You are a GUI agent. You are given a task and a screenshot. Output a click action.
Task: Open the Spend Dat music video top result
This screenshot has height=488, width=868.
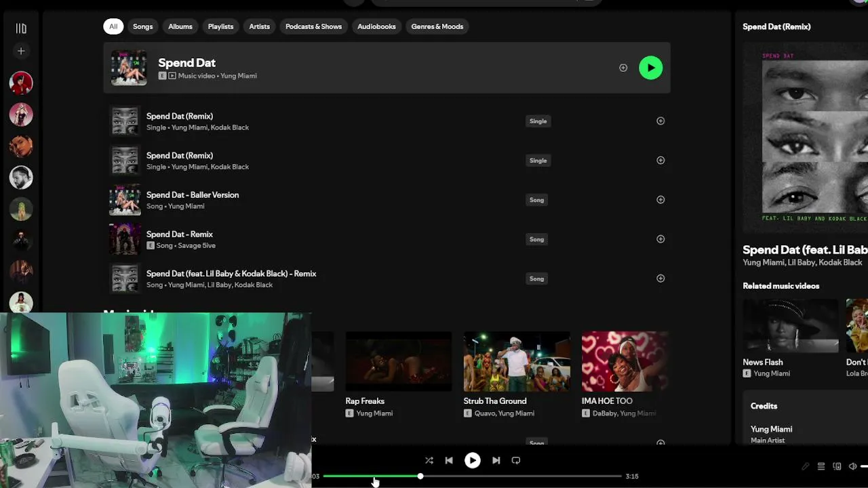click(387, 68)
